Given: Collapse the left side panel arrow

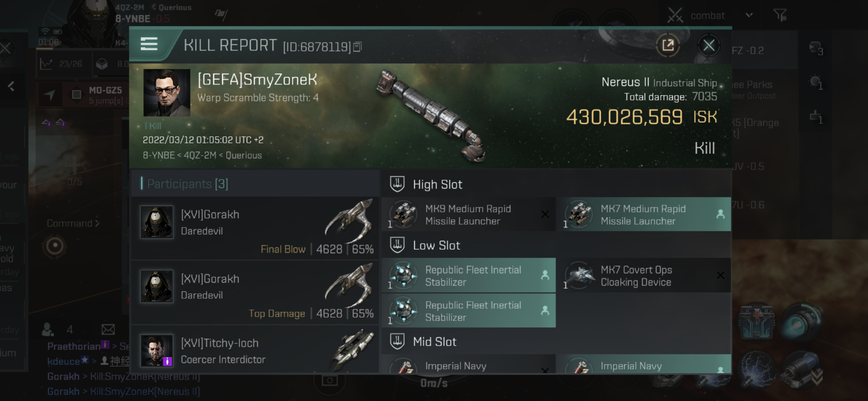Looking at the screenshot, I should click(x=11, y=86).
